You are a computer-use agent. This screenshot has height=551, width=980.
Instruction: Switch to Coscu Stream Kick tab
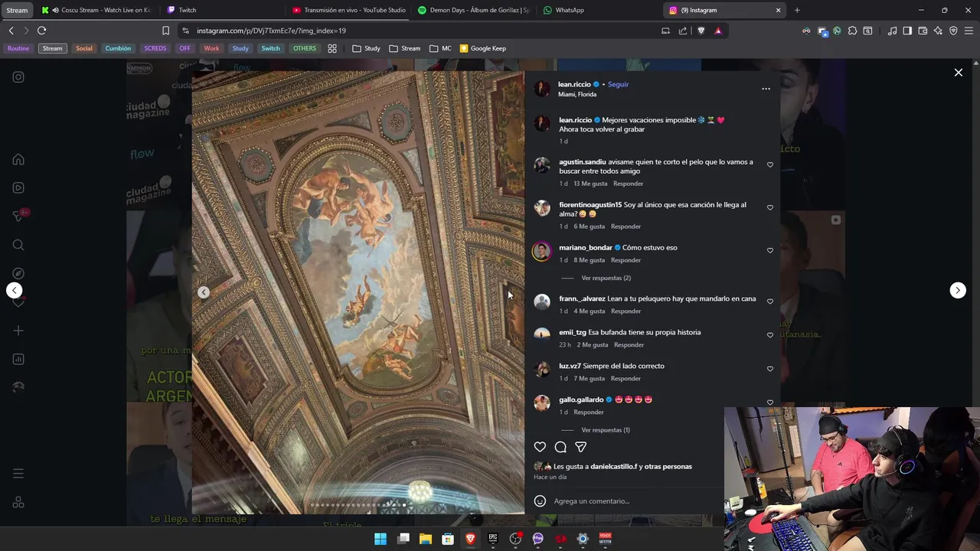click(x=97, y=10)
